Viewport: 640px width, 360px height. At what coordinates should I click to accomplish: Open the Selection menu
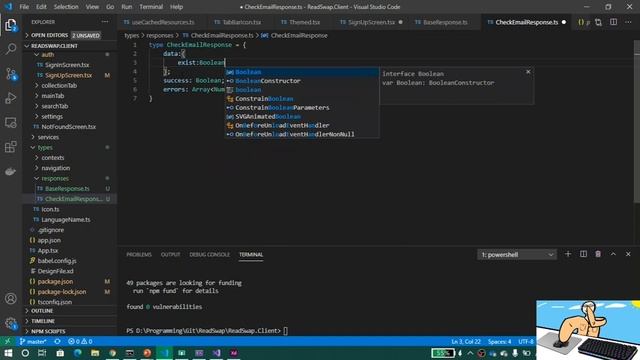click(66, 7)
